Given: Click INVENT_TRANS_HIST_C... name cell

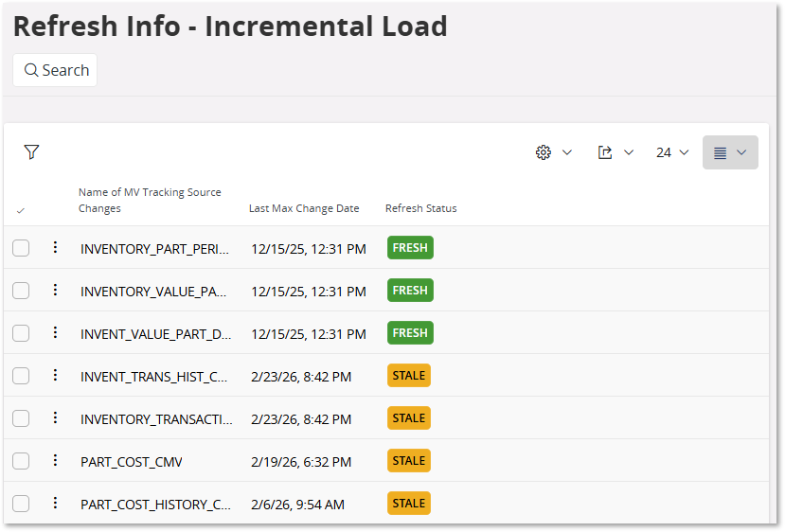Looking at the screenshot, I should [x=153, y=377].
